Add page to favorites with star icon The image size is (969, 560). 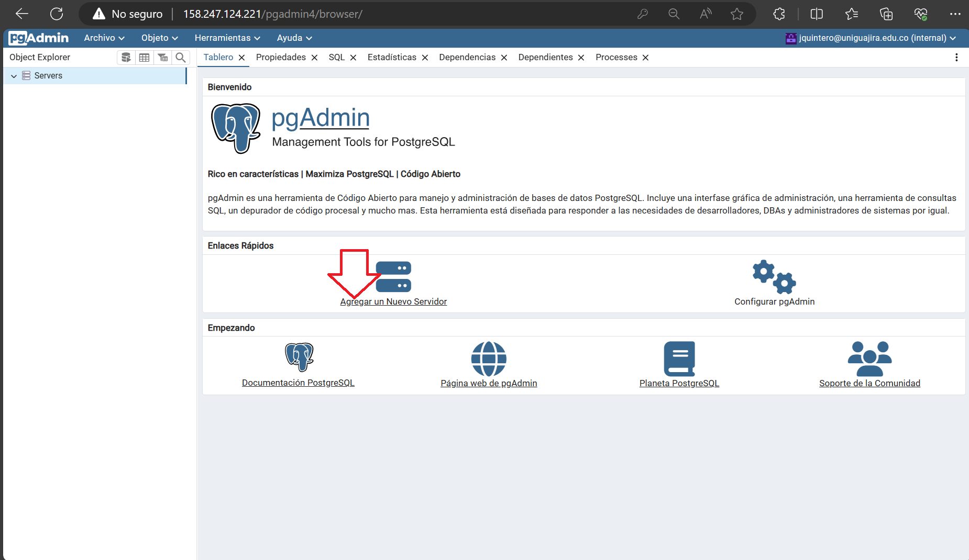(x=737, y=14)
